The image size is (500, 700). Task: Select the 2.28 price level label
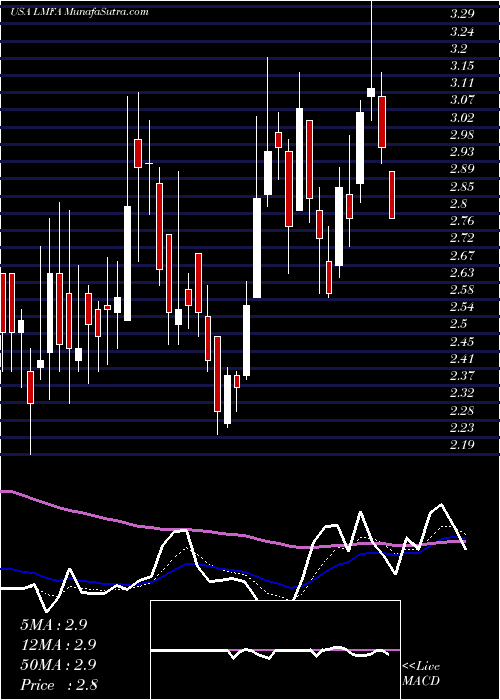tap(461, 410)
